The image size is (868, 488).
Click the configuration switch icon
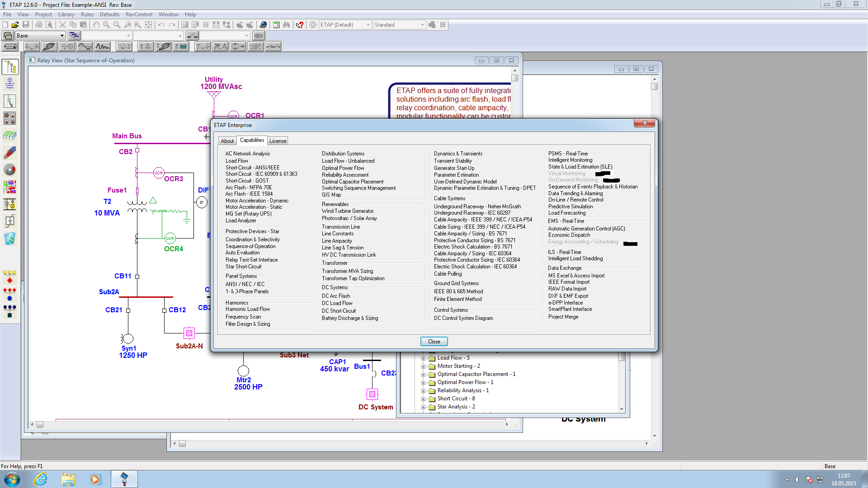click(x=192, y=36)
